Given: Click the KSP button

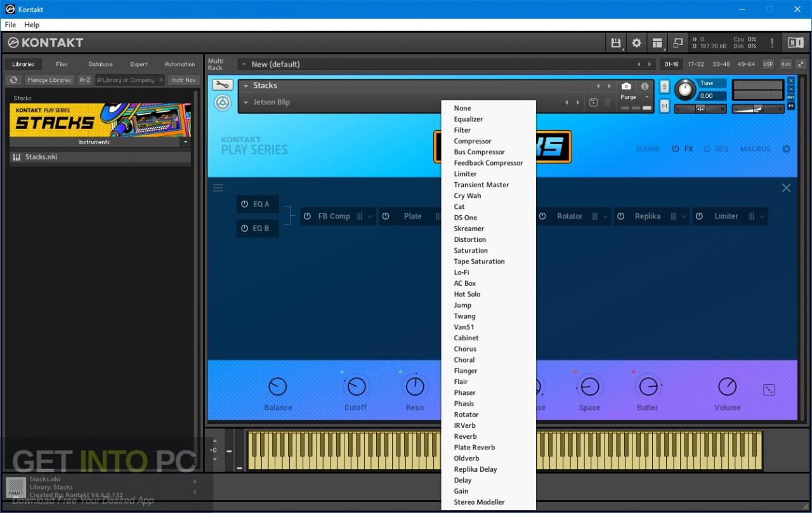Looking at the screenshot, I should coord(768,64).
